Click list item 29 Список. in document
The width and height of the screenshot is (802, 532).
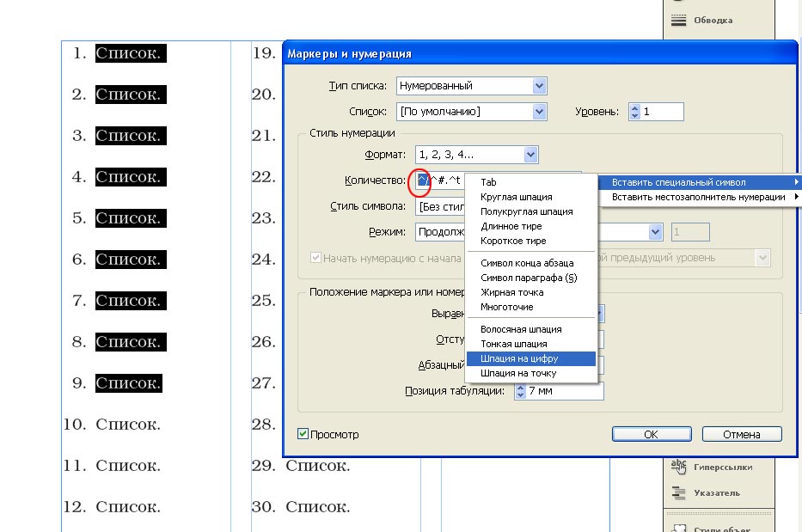(x=318, y=466)
